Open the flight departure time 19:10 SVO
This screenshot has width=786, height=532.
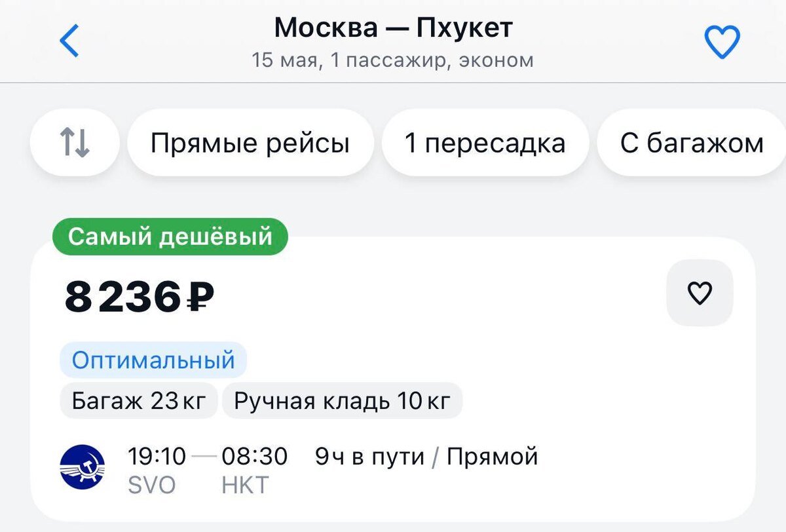[x=157, y=469]
